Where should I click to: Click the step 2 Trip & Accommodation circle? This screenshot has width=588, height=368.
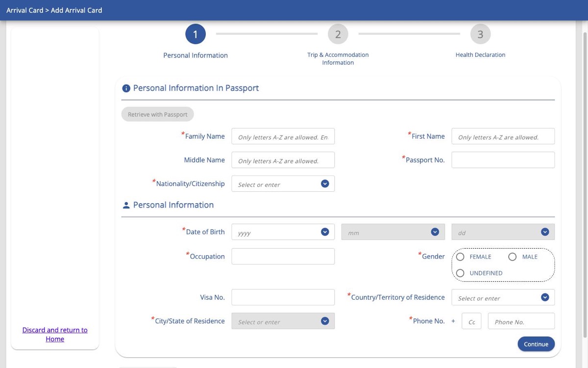tap(338, 34)
